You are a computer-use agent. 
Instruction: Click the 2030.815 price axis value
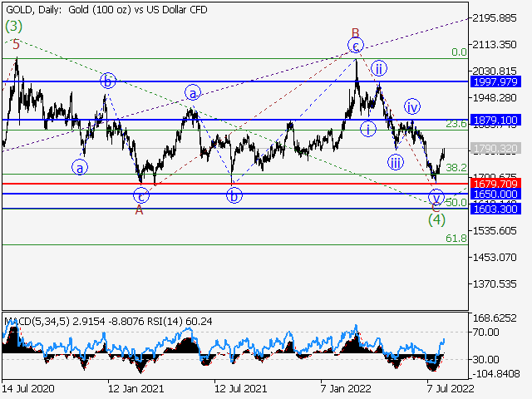pos(495,71)
